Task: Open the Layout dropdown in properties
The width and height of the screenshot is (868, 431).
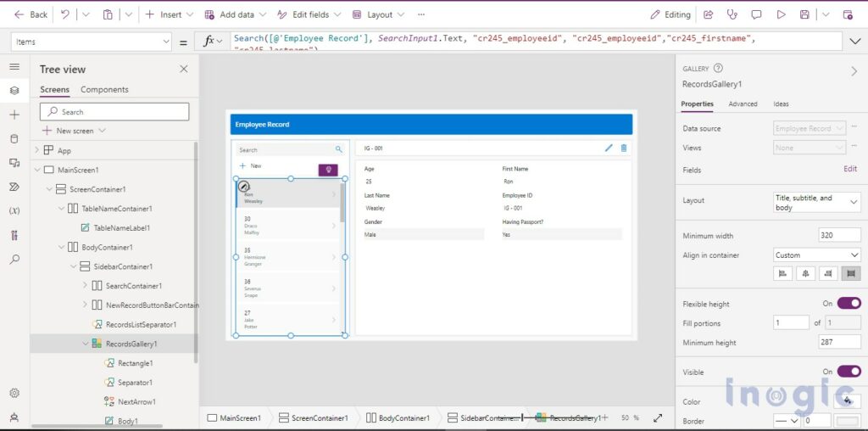Action: tap(817, 202)
